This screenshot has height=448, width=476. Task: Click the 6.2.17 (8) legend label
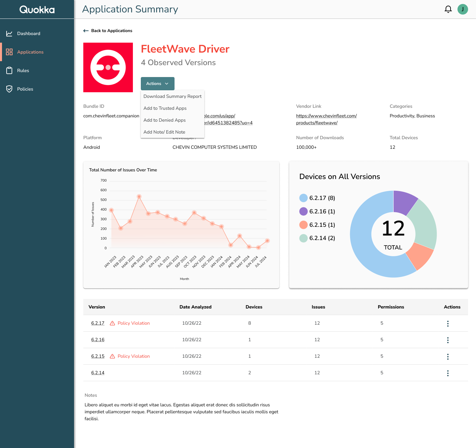322,198
